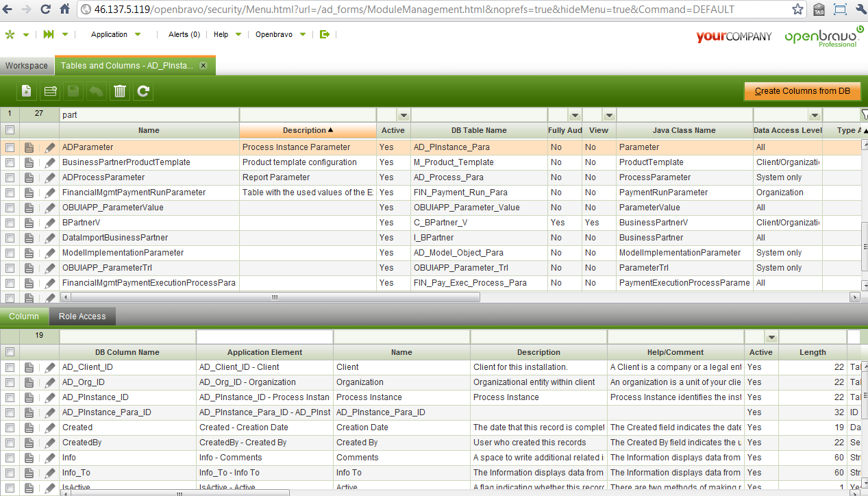Image resolution: width=868 pixels, height=496 pixels.
Task: Click the new row in grid icon
Action: [50, 91]
